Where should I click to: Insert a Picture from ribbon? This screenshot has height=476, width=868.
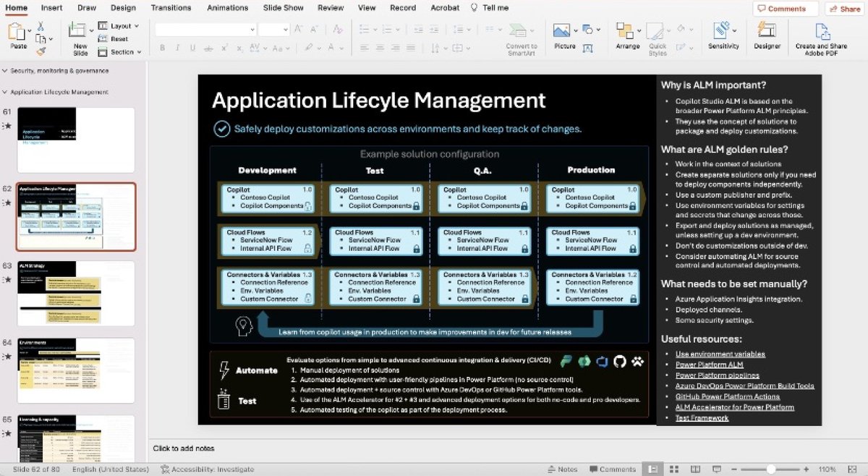pos(561,30)
